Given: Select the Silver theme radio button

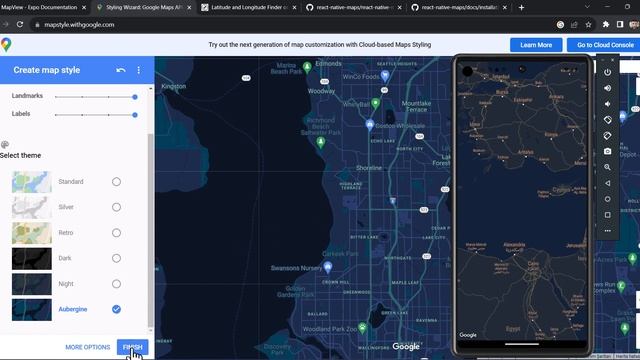Looking at the screenshot, I should [x=116, y=207].
